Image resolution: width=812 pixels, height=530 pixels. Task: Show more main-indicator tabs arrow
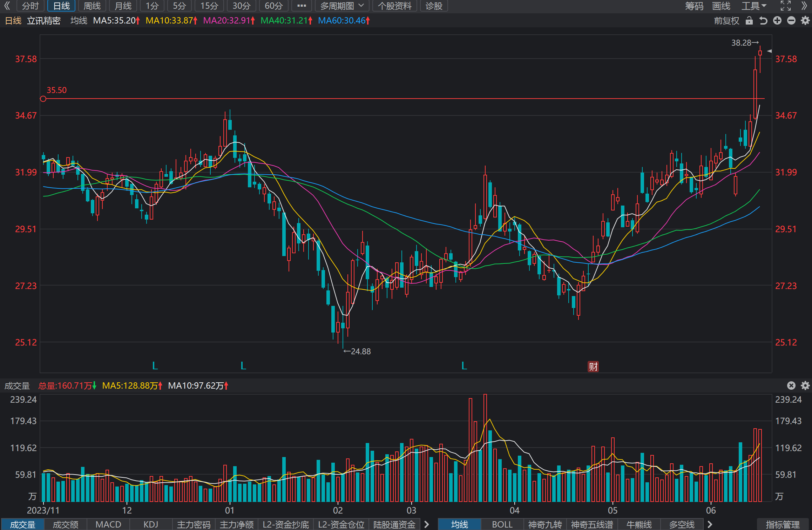(710, 524)
